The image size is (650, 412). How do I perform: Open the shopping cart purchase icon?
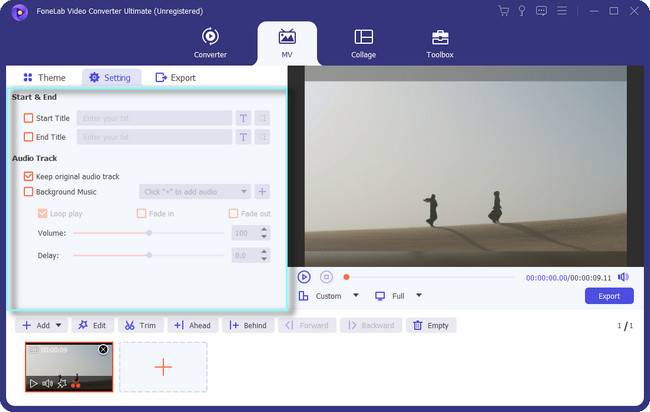pos(504,11)
